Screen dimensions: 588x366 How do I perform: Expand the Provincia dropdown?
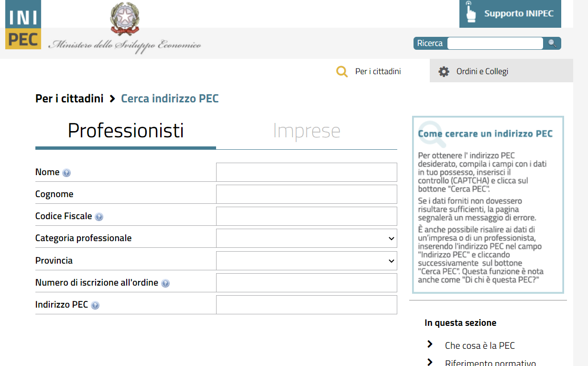(306, 261)
